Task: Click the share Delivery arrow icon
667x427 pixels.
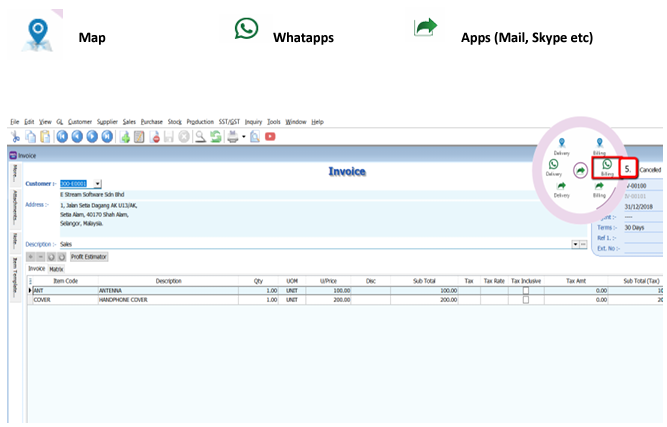Action: (560, 186)
